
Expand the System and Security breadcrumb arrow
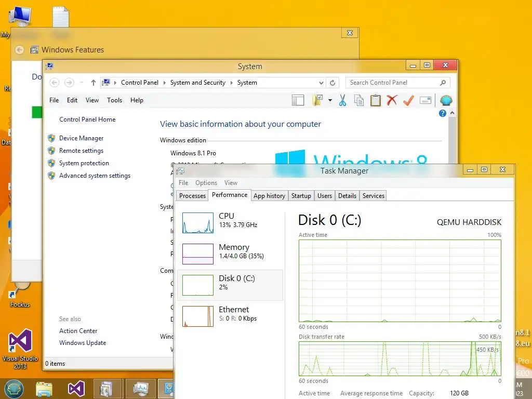tap(231, 83)
